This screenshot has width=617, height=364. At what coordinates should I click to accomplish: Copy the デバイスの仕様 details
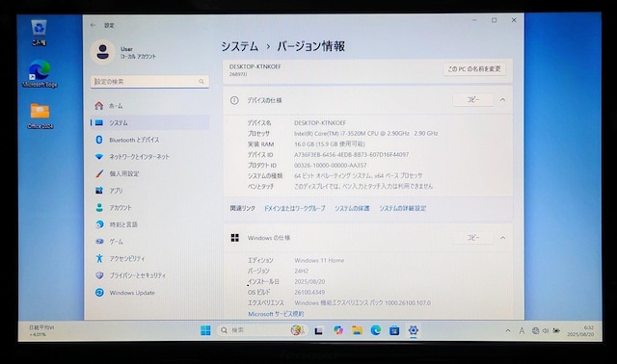click(473, 100)
